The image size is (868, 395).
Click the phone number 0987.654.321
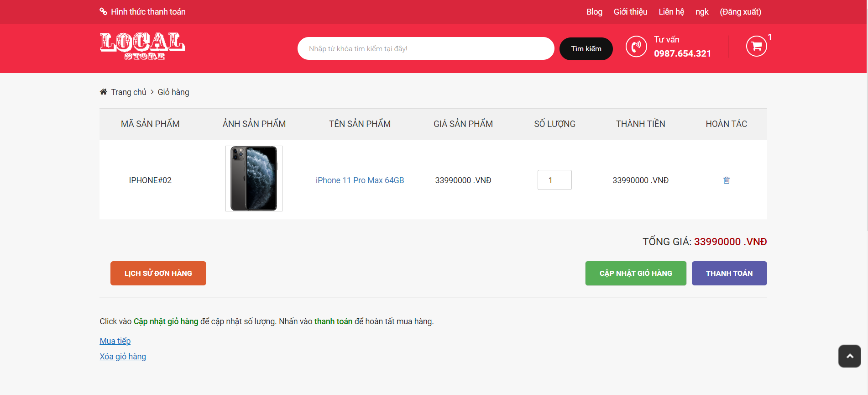pyautogui.click(x=682, y=53)
